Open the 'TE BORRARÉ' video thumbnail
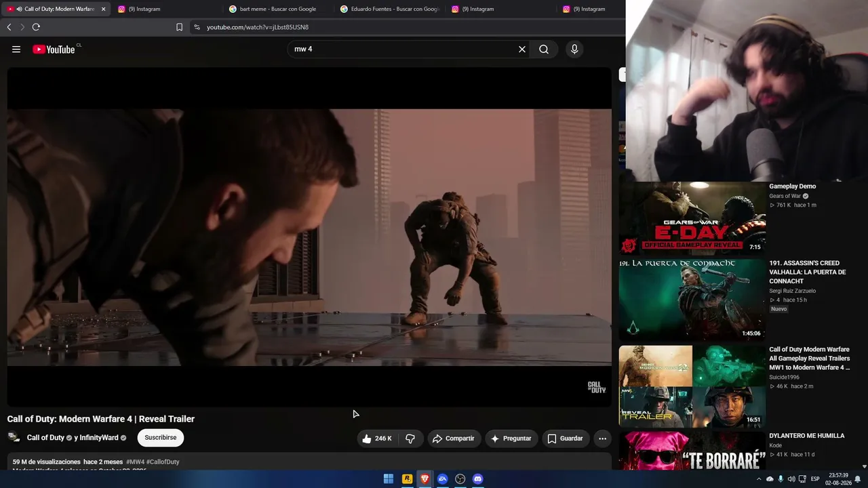Viewport: 868px width, 488px height. (x=692, y=450)
